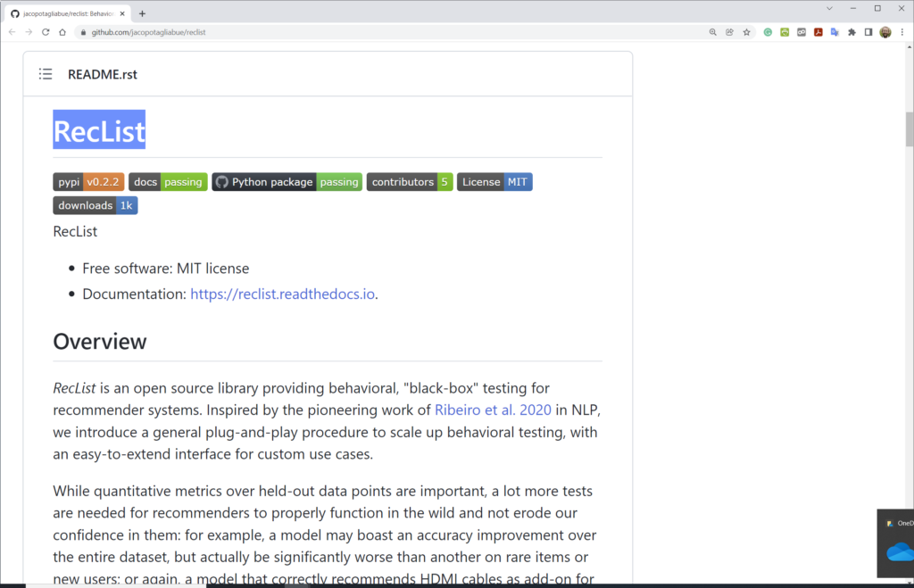
Task: Open the gray infinity-link extension
Action: pos(802,32)
